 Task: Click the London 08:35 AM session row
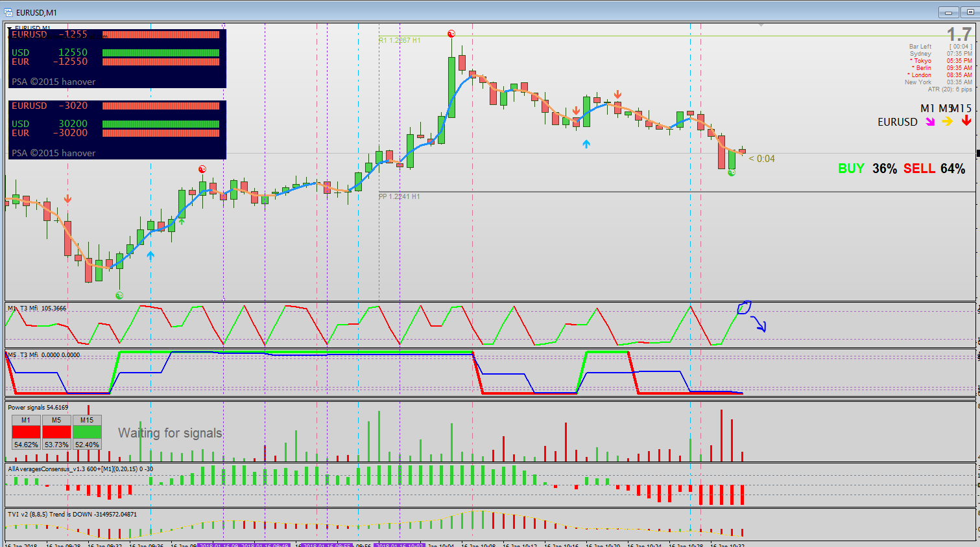[x=940, y=75]
